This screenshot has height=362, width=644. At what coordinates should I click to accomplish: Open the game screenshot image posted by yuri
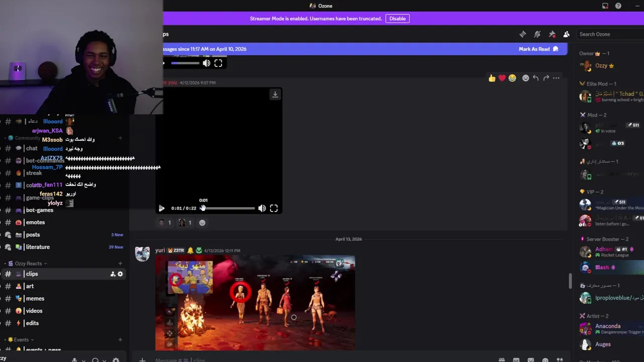point(255,303)
